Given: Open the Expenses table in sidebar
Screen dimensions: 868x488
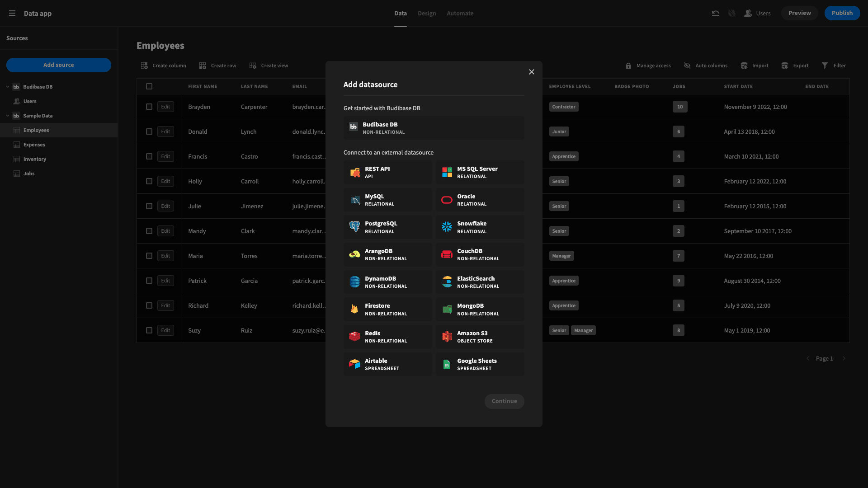Looking at the screenshot, I should coord(59,145).
